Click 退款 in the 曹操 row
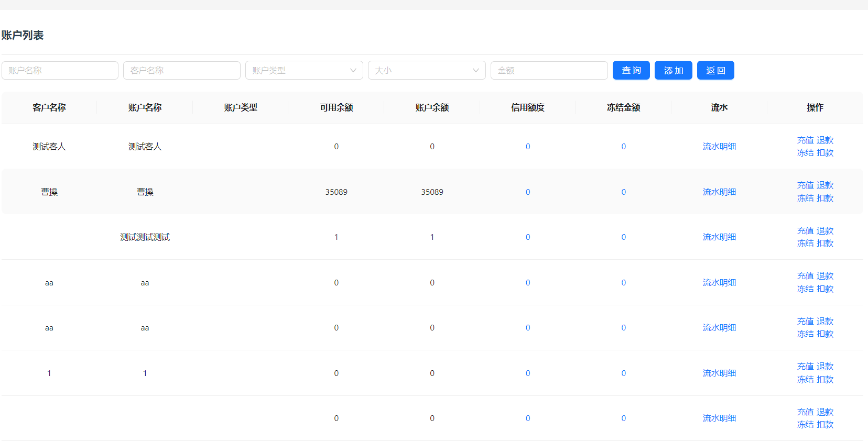The width and height of the screenshot is (868, 442). [x=825, y=185]
